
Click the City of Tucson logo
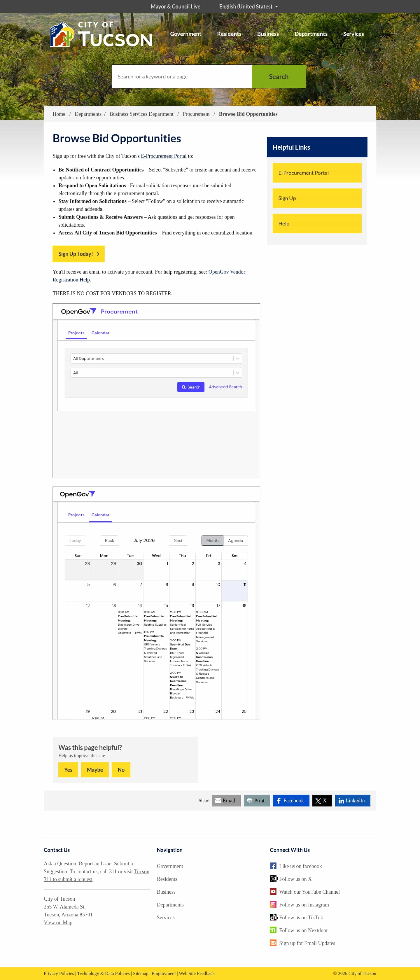coord(101,34)
